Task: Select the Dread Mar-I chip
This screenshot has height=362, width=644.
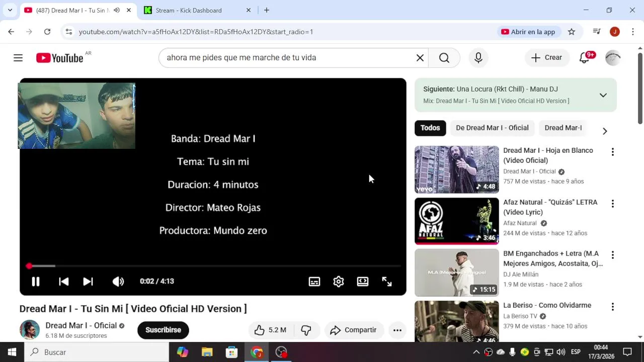Action: [563, 128]
